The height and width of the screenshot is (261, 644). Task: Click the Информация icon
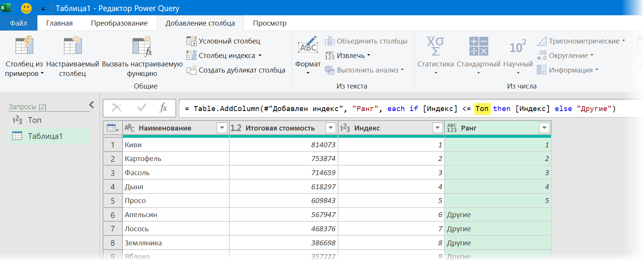tap(542, 70)
